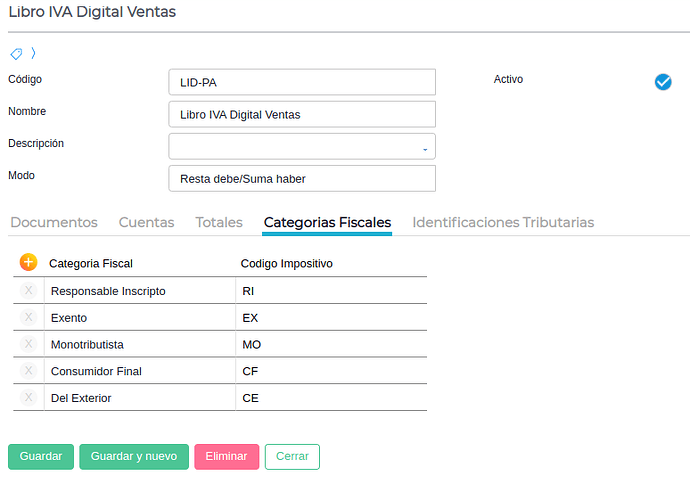Viewport: 690px width, 484px height.
Task: Remove the Del Exterior row
Action: (28, 398)
